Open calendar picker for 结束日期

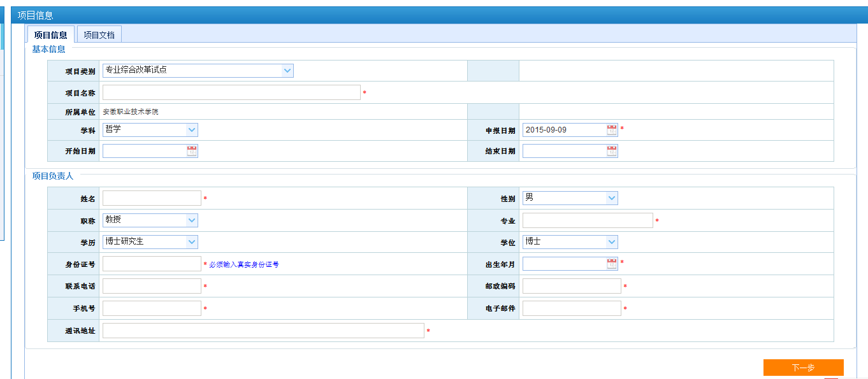612,151
